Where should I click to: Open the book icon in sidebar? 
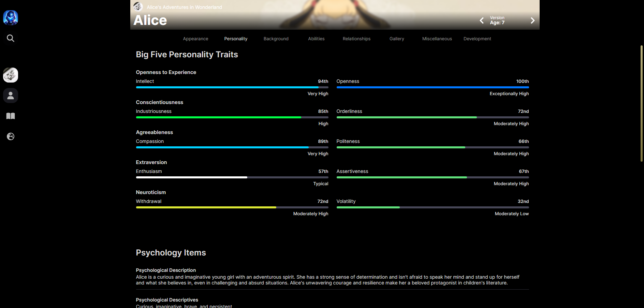(11, 116)
